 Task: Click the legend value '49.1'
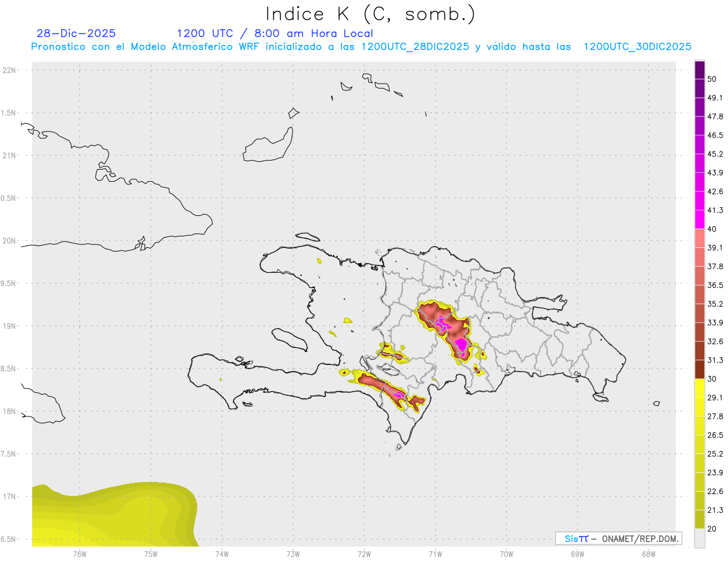[x=715, y=98]
